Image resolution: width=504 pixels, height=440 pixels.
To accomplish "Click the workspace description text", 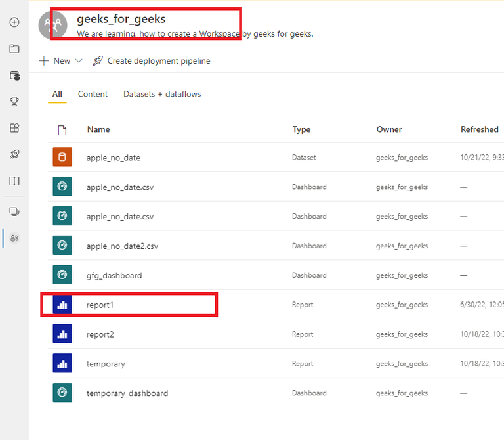I will coord(195,33).
